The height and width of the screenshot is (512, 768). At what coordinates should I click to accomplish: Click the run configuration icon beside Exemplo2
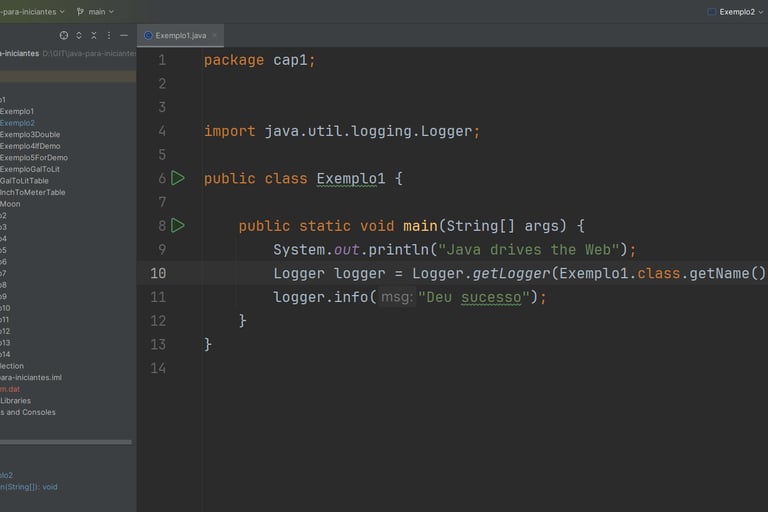[711, 12]
